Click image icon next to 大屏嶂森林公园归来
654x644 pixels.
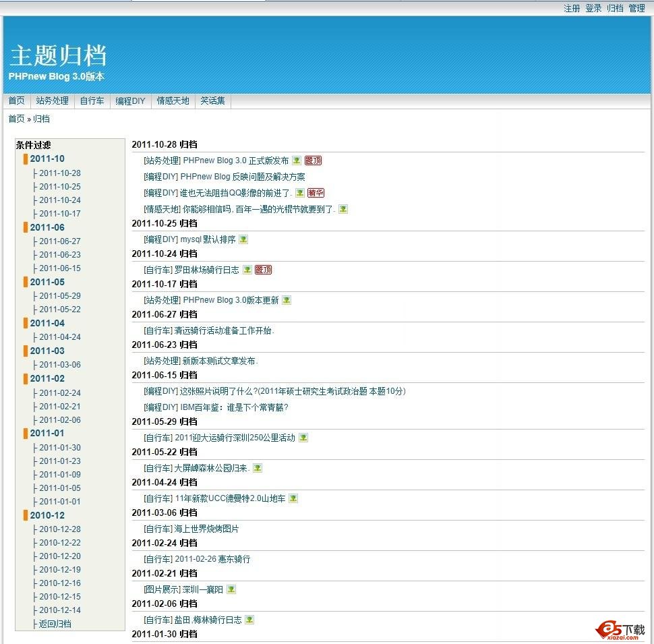[x=258, y=468]
